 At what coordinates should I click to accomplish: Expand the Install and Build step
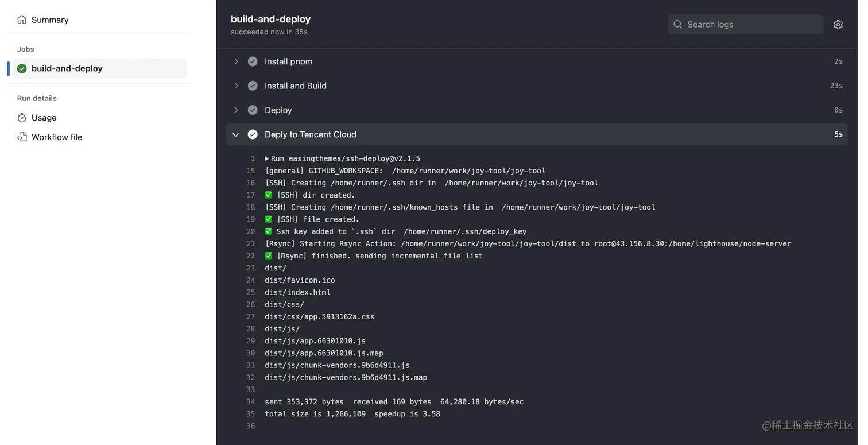point(236,86)
